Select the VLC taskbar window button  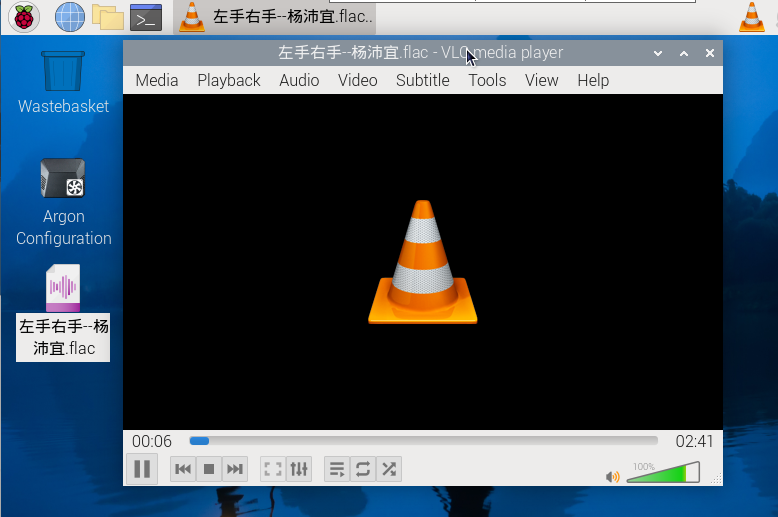pos(275,17)
